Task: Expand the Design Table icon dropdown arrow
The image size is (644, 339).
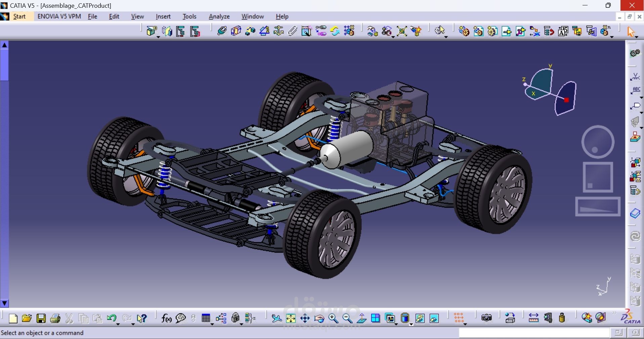Action: point(212,324)
